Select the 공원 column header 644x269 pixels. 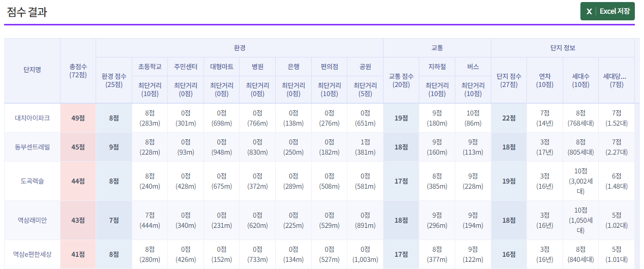(365, 67)
